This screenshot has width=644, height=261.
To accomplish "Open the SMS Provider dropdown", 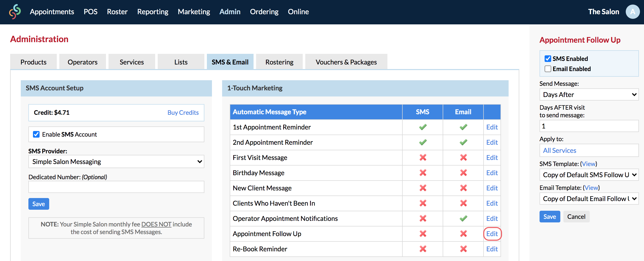I will click(116, 161).
